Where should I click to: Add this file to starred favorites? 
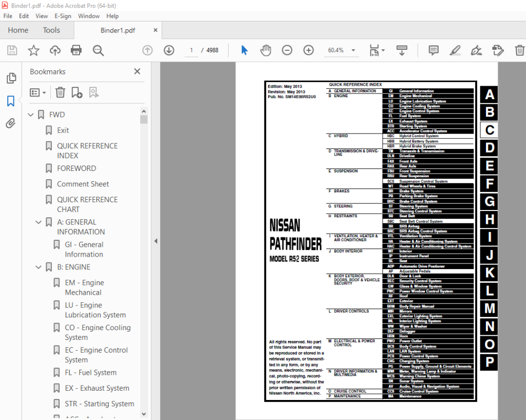(x=33, y=50)
